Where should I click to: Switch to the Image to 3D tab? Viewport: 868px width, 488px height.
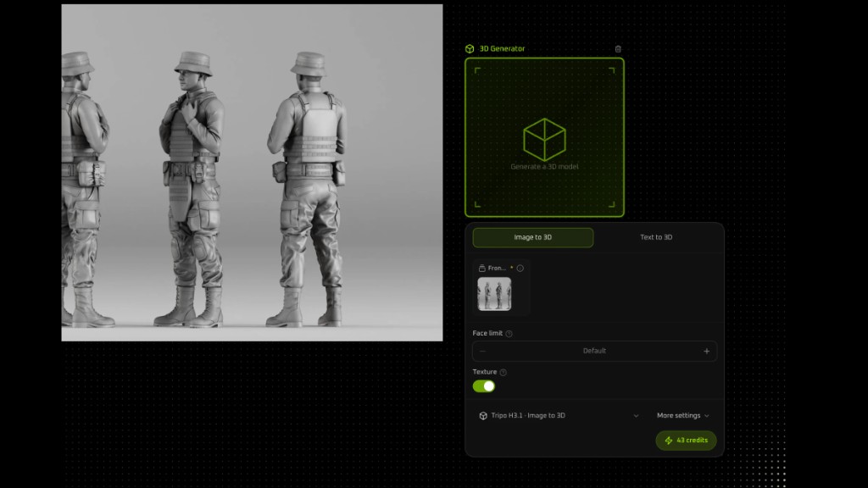coord(532,237)
